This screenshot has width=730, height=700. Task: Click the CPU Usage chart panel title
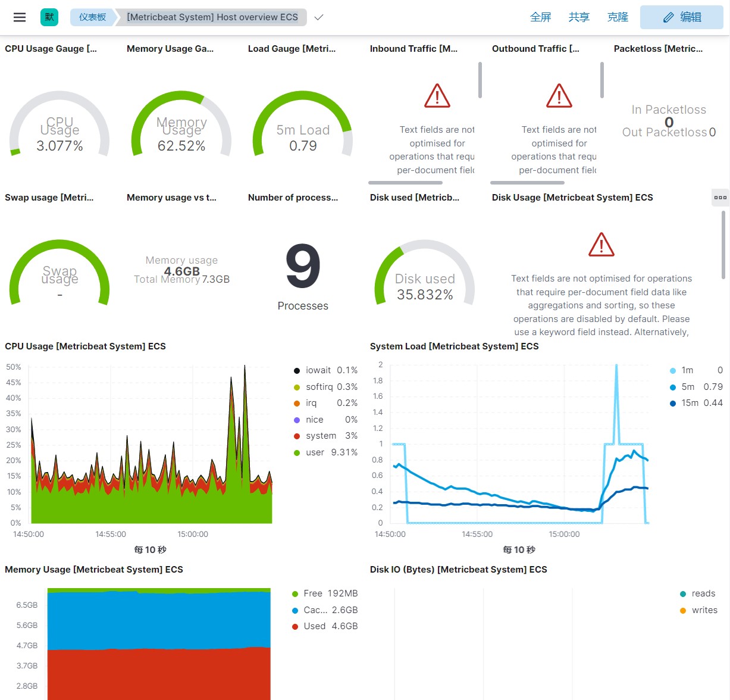85,346
